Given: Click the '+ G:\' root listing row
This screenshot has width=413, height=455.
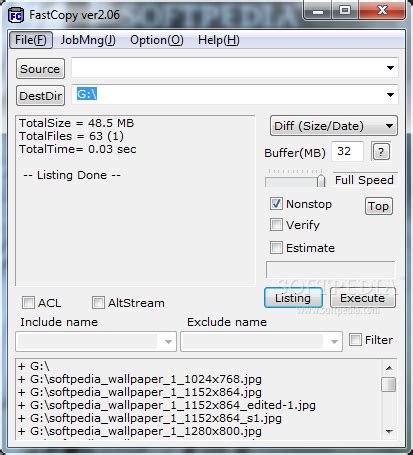Looking at the screenshot, I should click(34, 366).
